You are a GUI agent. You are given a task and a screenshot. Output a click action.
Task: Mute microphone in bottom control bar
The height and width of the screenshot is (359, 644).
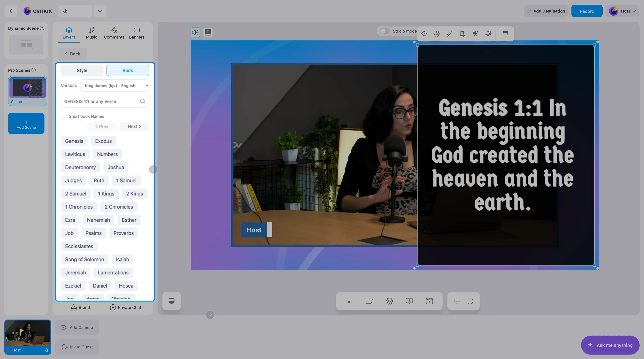click(x=349, y=301)
